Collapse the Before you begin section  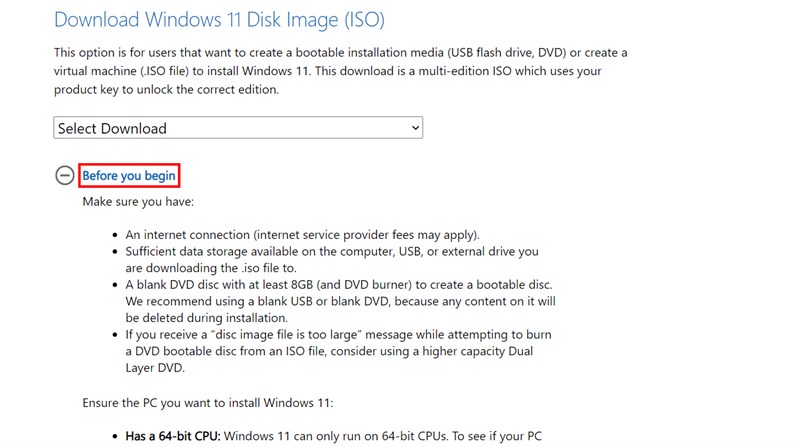point(65,176)
